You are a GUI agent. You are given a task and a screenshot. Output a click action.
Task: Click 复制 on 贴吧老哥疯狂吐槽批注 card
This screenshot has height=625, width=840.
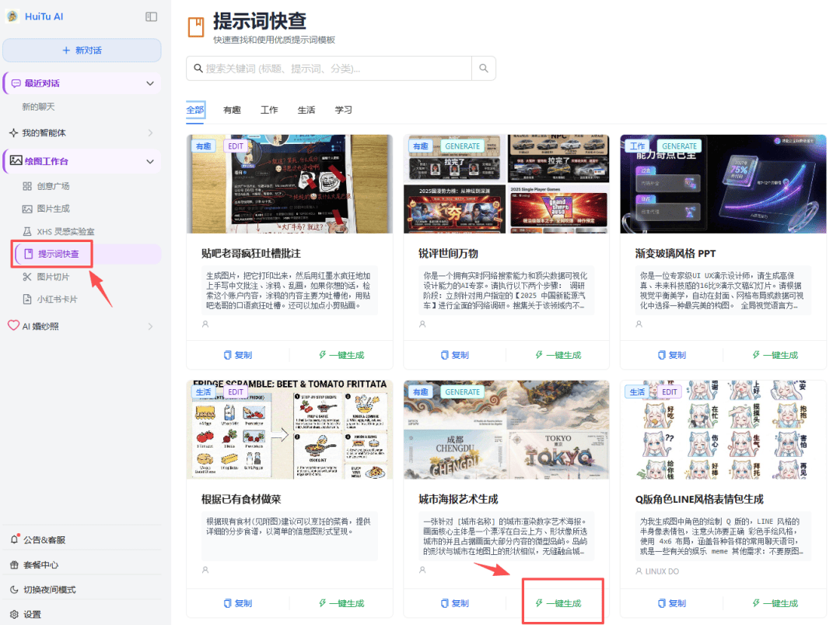pos(238,355)
